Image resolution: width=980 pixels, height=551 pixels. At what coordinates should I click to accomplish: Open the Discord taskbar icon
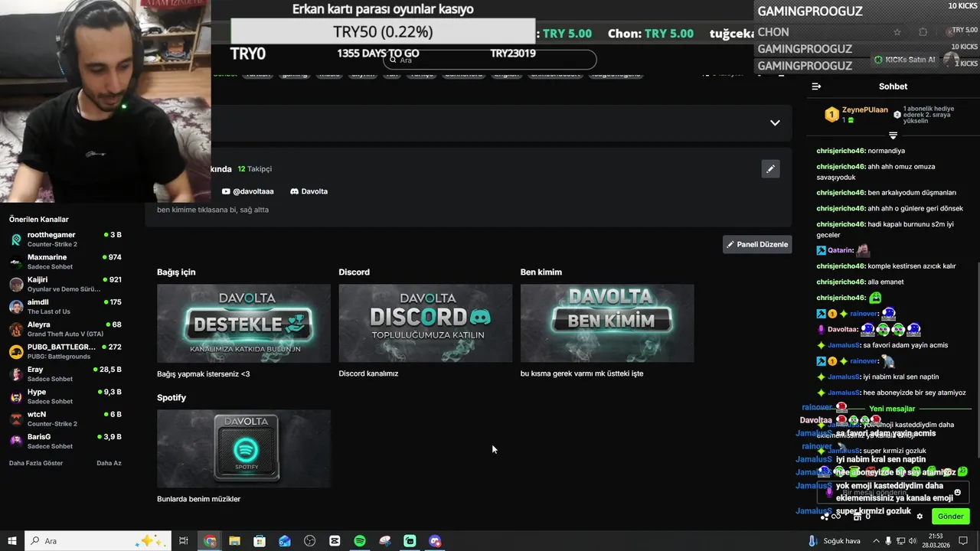click(435, 541)
